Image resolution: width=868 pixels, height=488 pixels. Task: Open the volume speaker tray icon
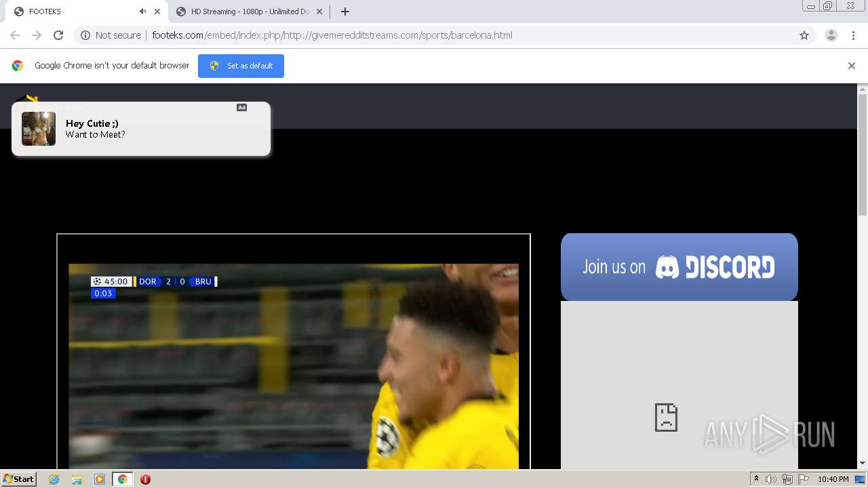771,479
